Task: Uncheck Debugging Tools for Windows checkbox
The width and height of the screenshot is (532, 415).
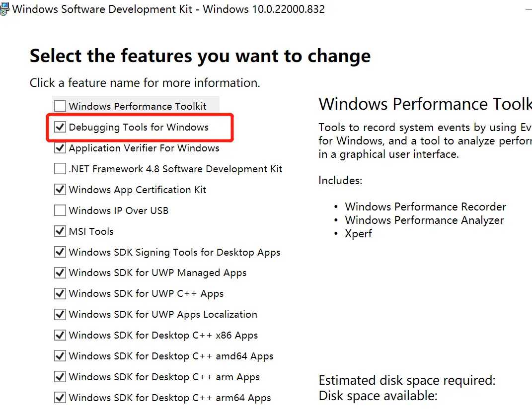Action: [x=60, y=128]
